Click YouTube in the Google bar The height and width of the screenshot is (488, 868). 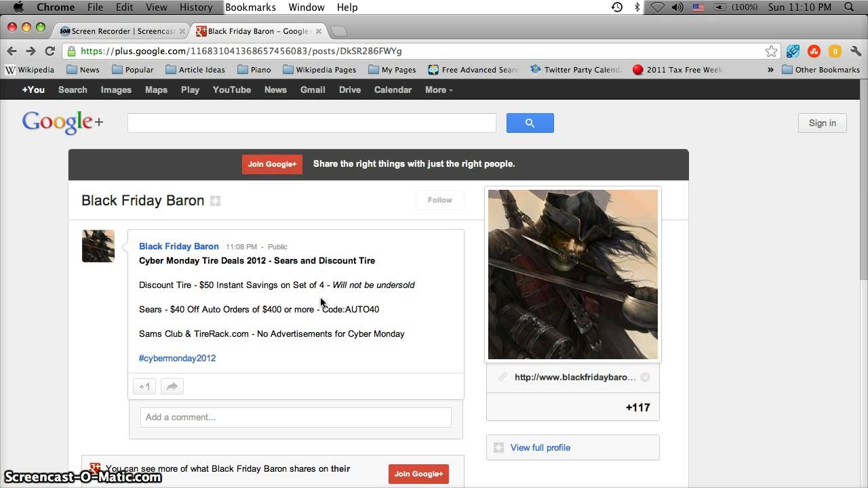coord(231,89)
